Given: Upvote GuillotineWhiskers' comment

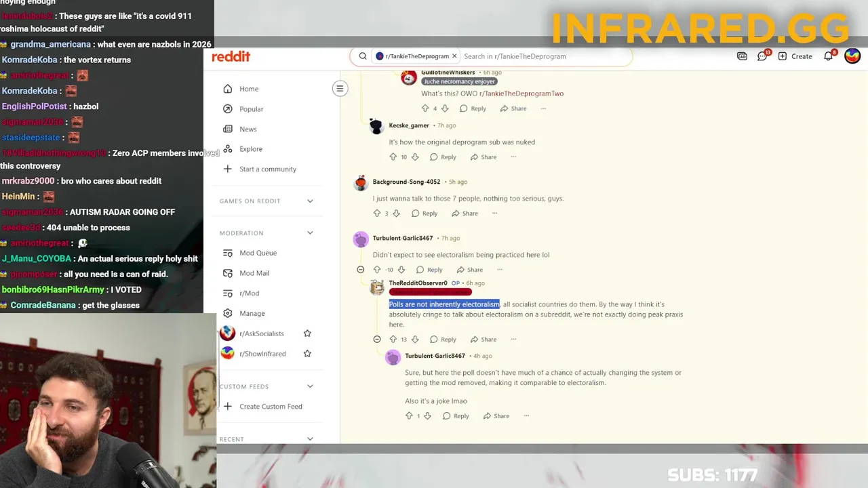Looking at the screenshot, I should 425,108.
